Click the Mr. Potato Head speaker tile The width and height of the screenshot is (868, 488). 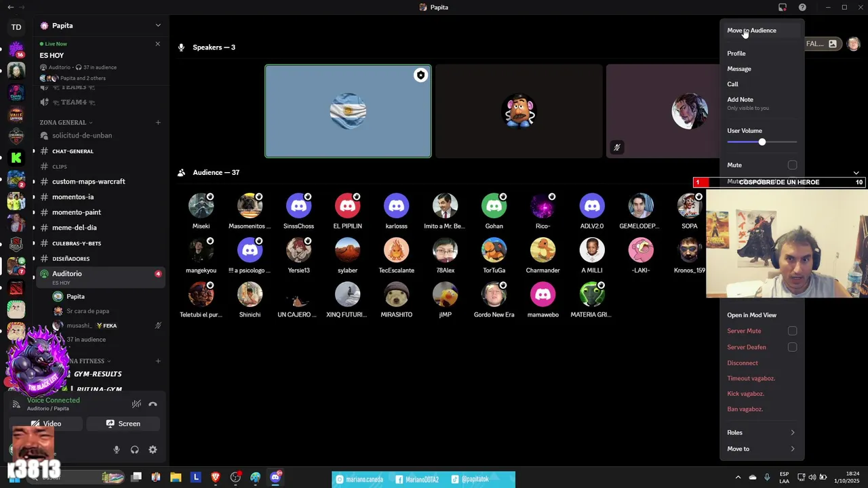click(x=519, y=111)
